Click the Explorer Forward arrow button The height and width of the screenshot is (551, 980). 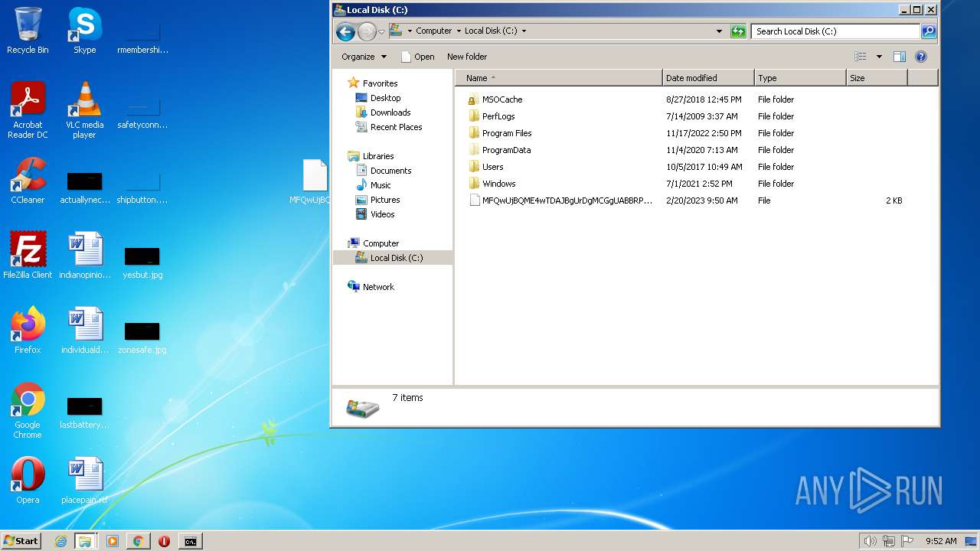point(367,31)
